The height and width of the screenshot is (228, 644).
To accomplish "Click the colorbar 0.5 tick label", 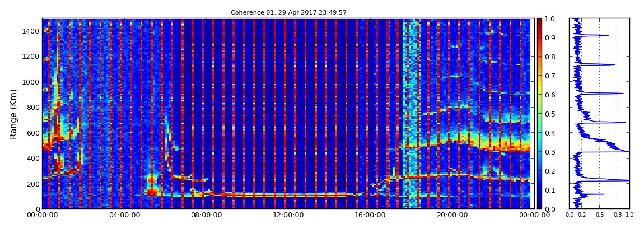I will click(x=550, y=114).
